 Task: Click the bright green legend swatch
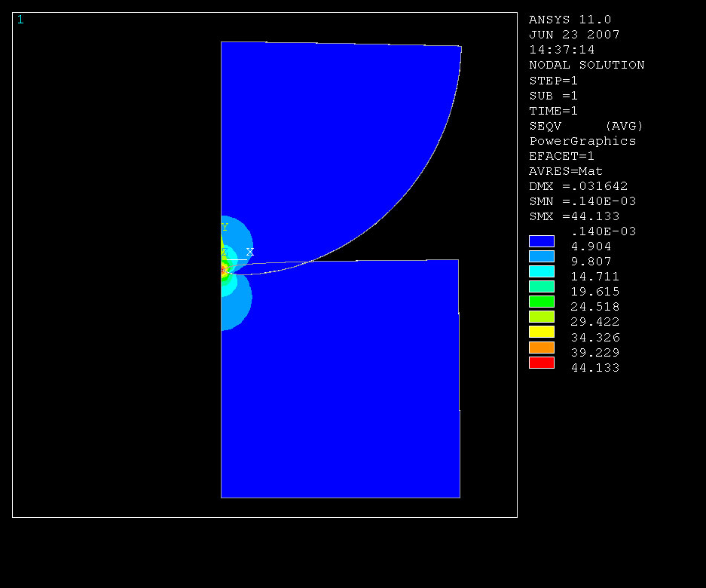pyautogui.click(x=541, y=302)
